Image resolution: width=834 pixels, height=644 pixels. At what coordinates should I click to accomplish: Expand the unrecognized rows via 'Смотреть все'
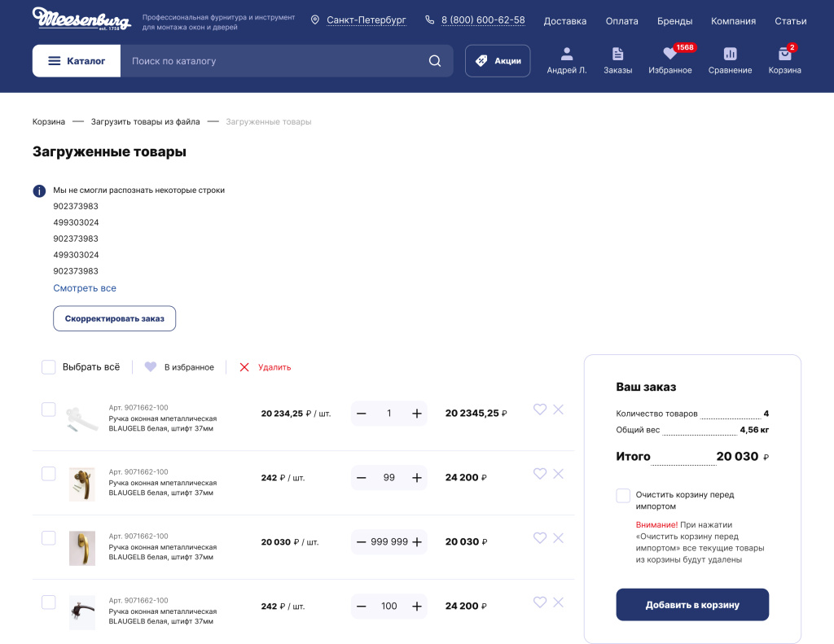[85, 288]
